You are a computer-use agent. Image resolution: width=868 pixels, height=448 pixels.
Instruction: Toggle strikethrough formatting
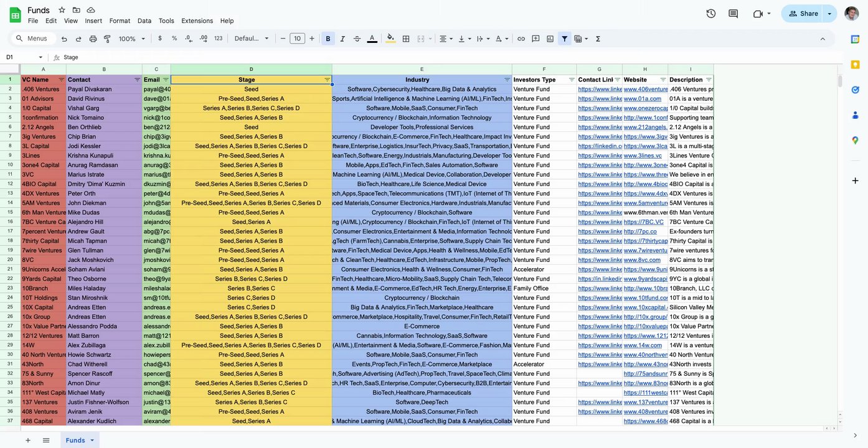tap(357, 39)
